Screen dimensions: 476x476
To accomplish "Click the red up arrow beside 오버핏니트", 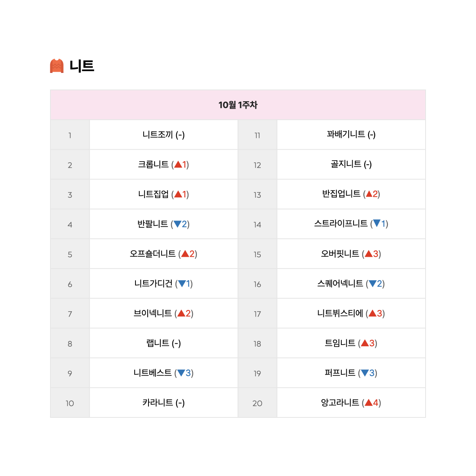I will point(369,254).
